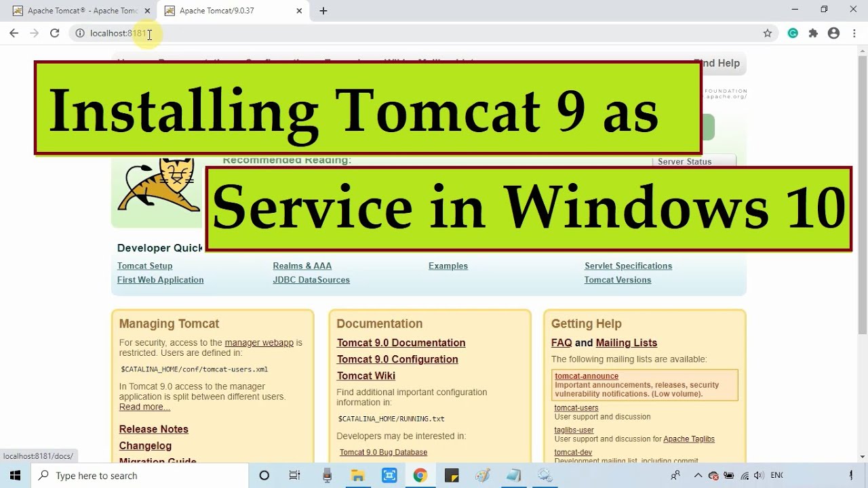Viewport: 868px width, 488px height.
Task: Switch to Chrome on the taskbar
Action: pyautogui.click(x=420, y=476)
